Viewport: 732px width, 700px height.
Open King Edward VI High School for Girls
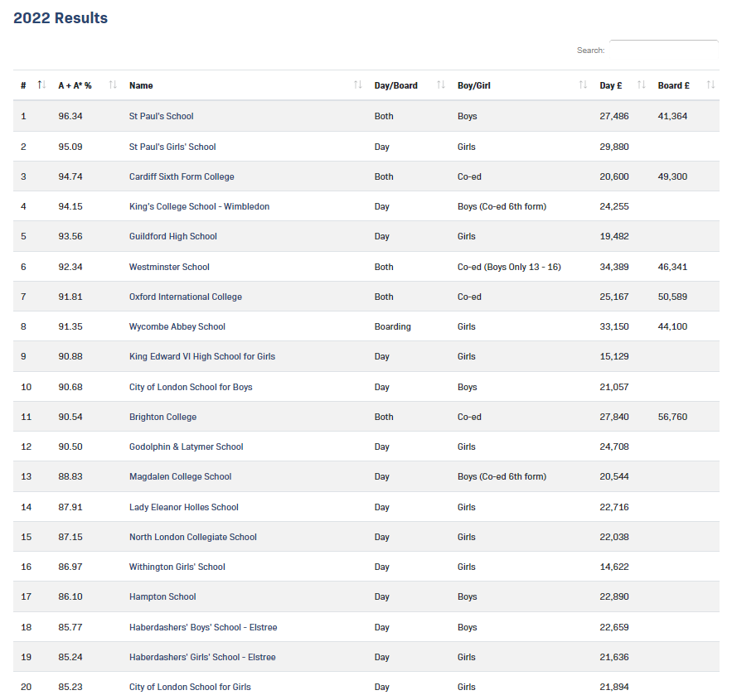tap(202, 357)
